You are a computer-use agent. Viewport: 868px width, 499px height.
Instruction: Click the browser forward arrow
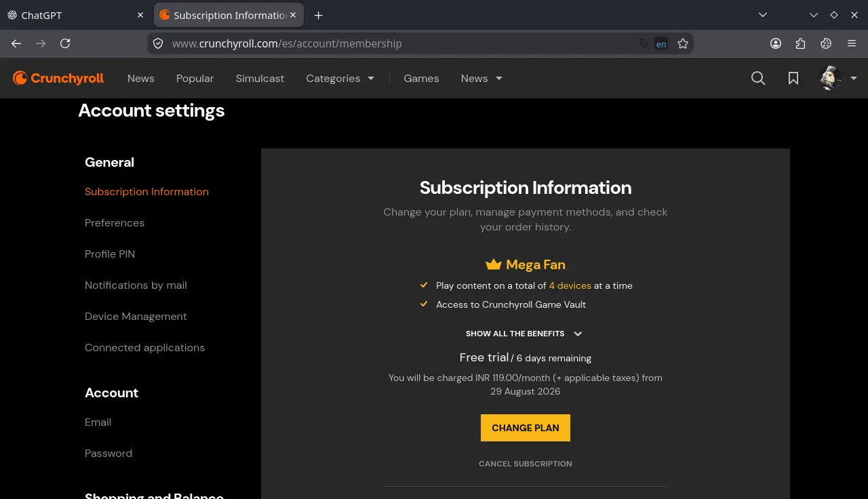click(x=41, y=43)
